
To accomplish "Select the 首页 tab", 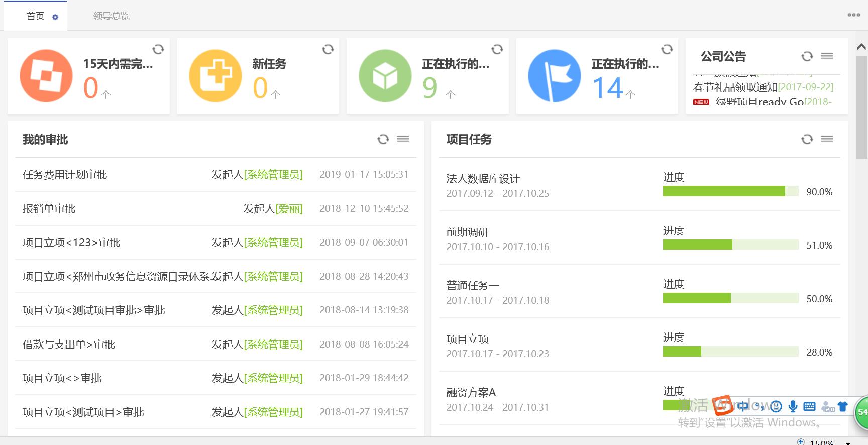I will coord(35,16).
